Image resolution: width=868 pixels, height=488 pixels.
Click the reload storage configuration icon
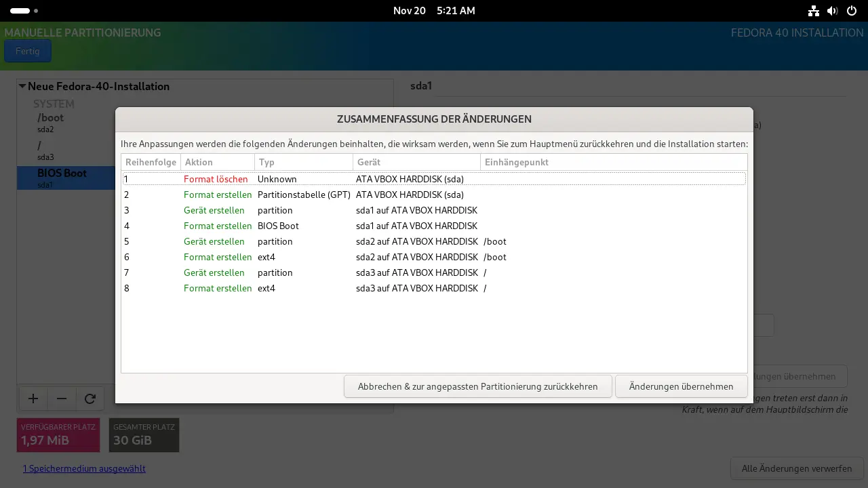(90, 399)
